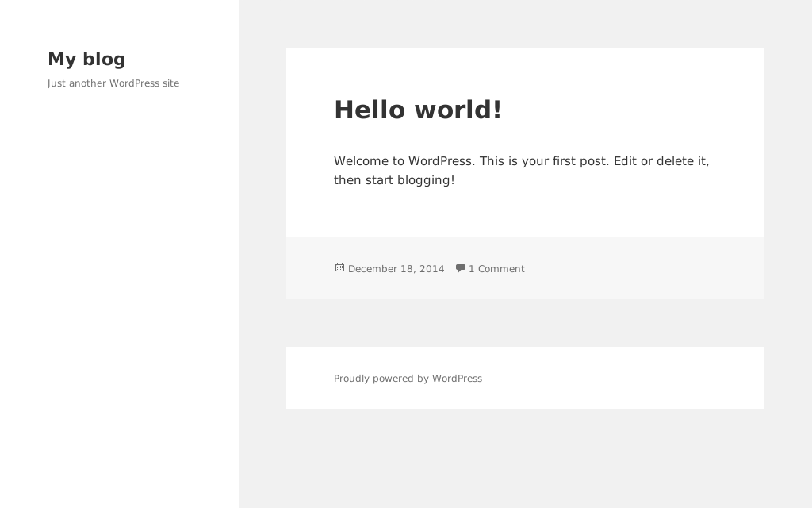Click the word Hello in the post heading
812x508 pixels.
tap(369, 110)
